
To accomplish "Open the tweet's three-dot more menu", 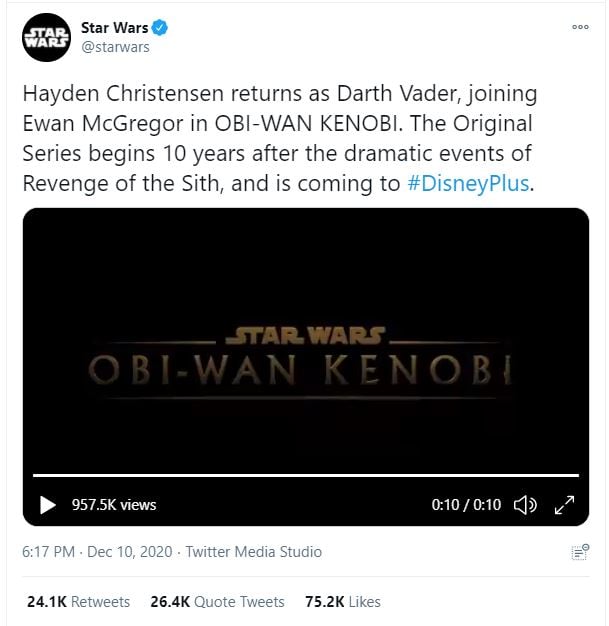I will click(580, 27).
